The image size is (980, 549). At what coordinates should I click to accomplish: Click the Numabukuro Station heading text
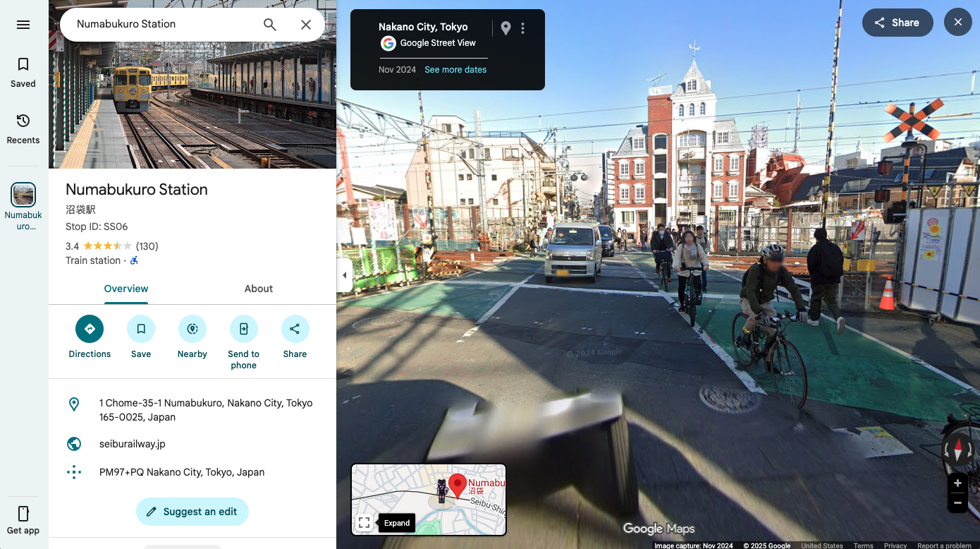point(137,189)
